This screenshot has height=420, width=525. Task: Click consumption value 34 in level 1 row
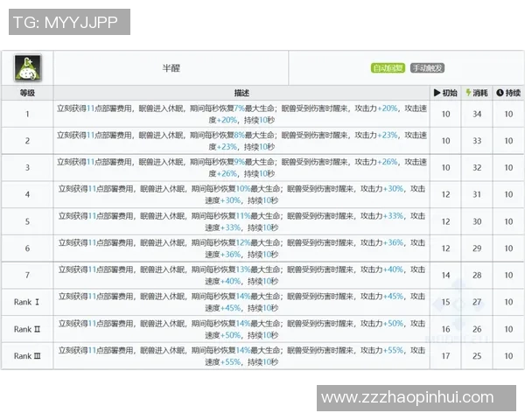coord(477,114)
